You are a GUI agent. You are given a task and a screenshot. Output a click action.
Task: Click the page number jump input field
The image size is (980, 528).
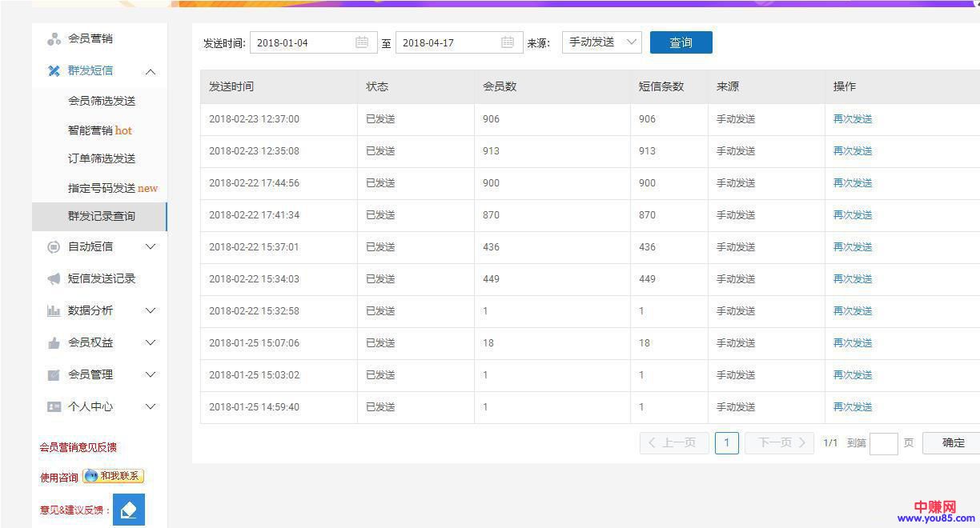pos(883,443)
